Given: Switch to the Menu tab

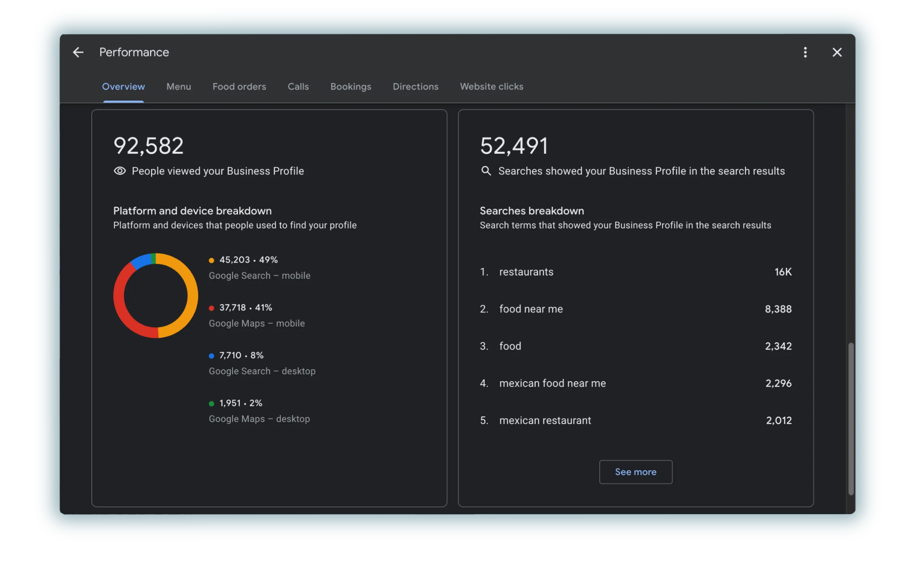Looking at the screenshot, I should tap(179, 87).
